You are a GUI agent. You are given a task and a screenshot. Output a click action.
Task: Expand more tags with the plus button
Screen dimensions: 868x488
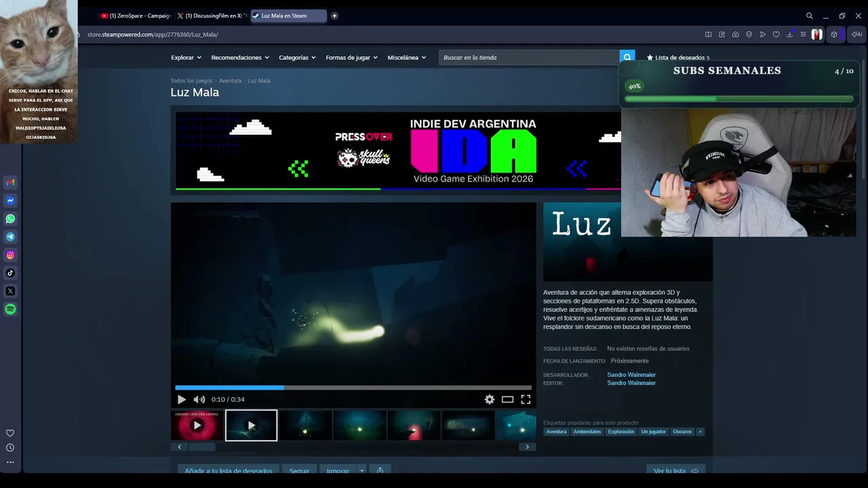(x=700, y=432)
